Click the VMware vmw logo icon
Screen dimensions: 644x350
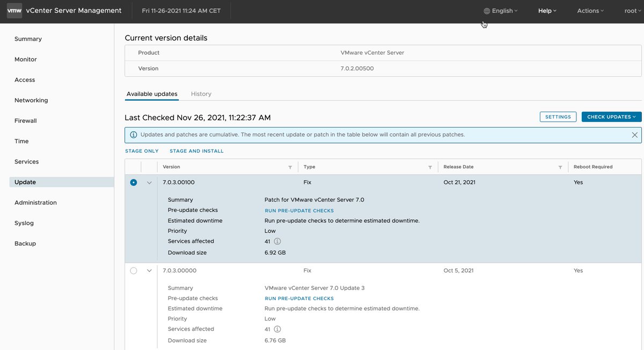click(x=14, y=11)
